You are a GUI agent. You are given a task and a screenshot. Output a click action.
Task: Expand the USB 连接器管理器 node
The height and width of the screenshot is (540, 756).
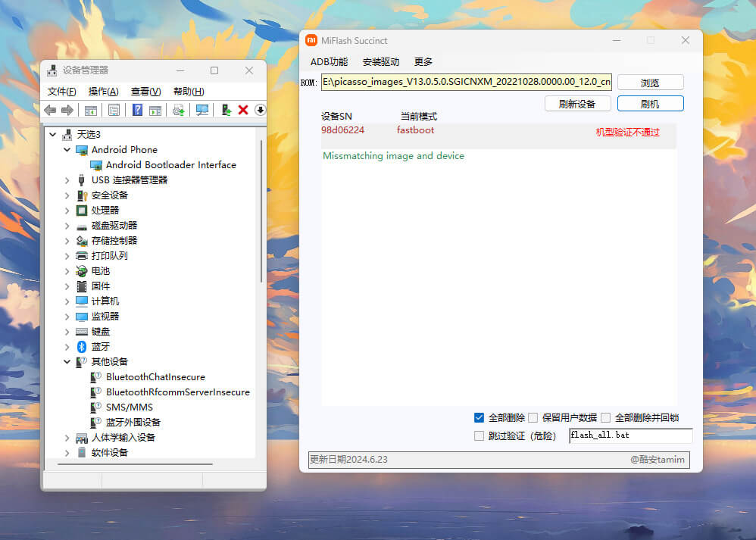click(x=67, y=180)
